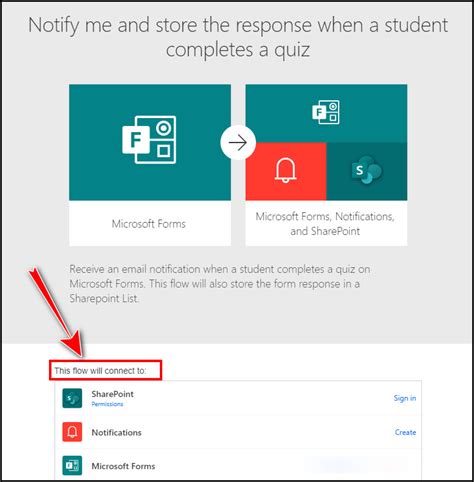
Task: Click the Microsoft Forms icon in connections list
Action: 72,465
